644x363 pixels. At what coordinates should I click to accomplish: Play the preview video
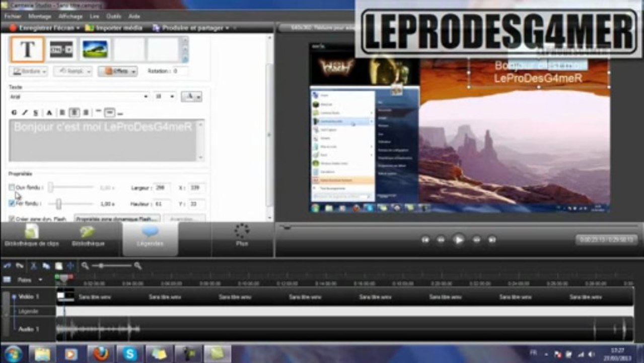click(x=458, y=240)
